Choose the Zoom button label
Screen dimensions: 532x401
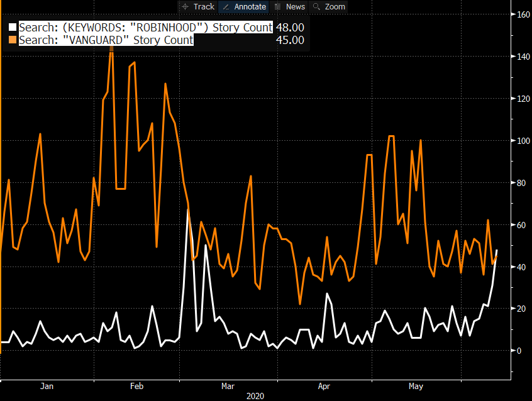point(335,7)
